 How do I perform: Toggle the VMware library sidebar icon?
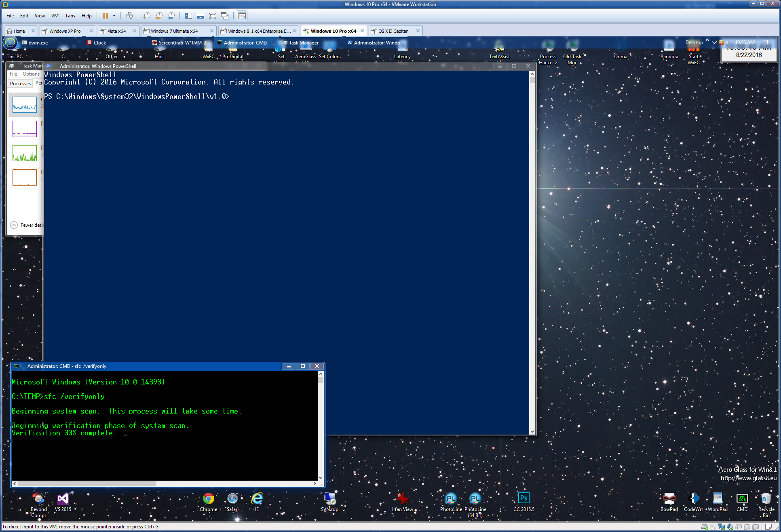point(188,16)
